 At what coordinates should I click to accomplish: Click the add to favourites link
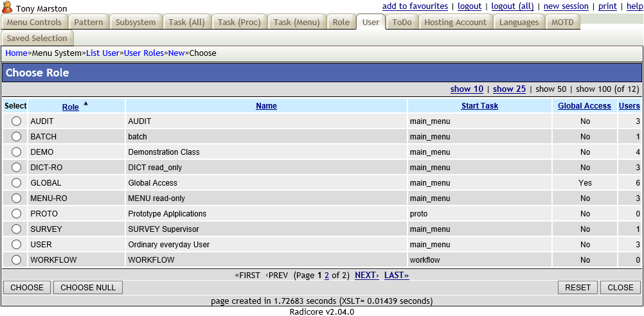(415, 6)
